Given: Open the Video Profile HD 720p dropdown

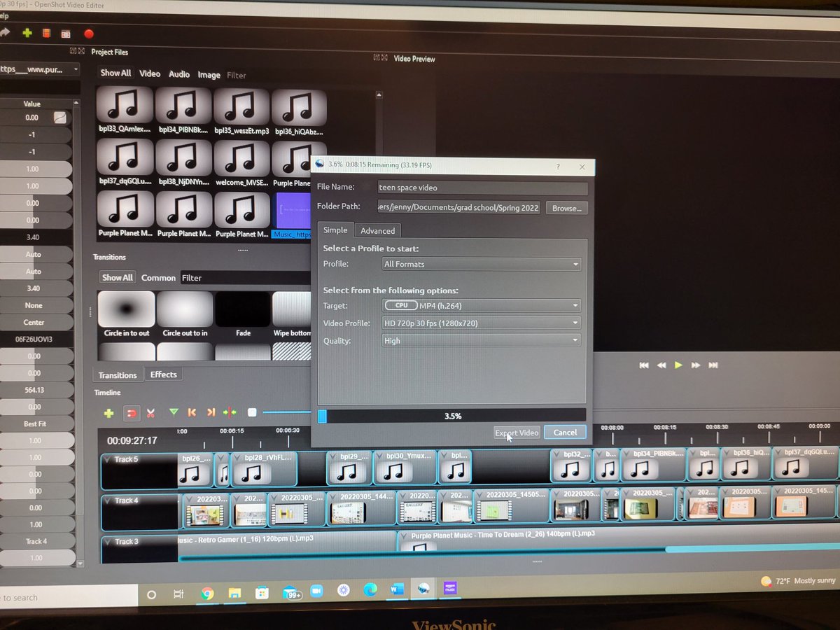Looking at the screenshot, I should coord(482,323).
